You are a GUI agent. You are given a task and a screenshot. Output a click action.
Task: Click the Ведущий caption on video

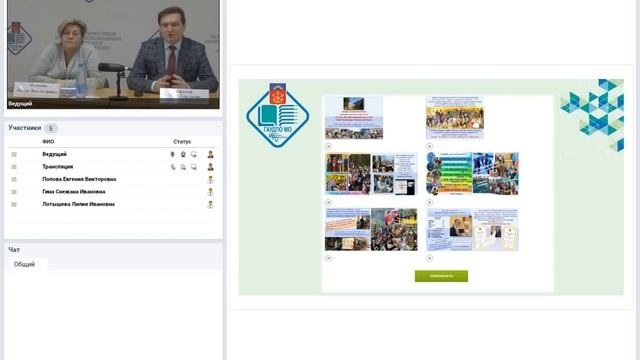(20, 104)
